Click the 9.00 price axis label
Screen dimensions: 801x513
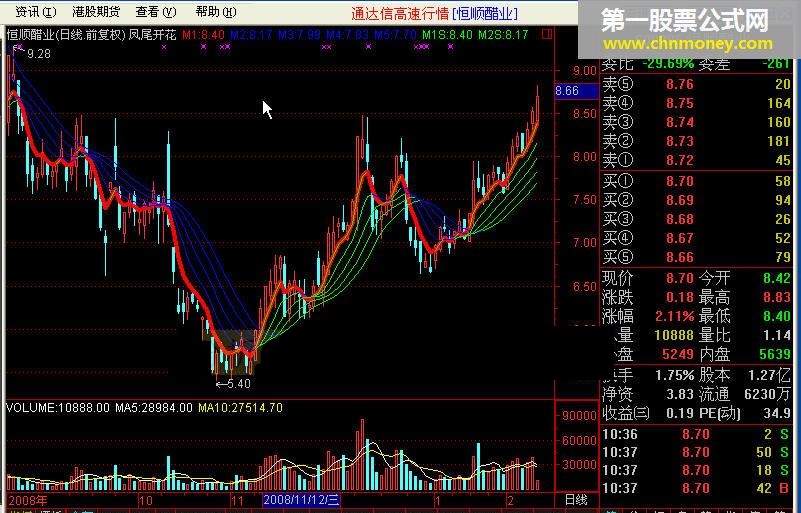coord(585,71)
